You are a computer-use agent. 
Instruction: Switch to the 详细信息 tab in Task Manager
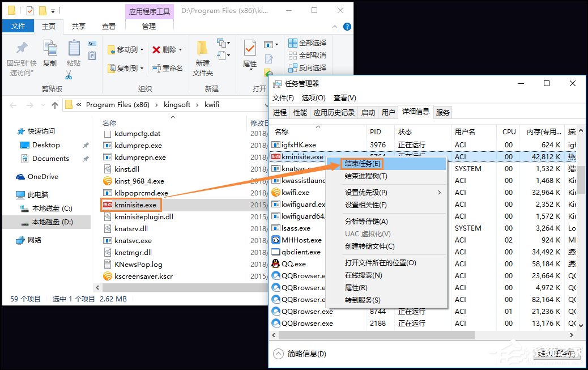[416, 112]
